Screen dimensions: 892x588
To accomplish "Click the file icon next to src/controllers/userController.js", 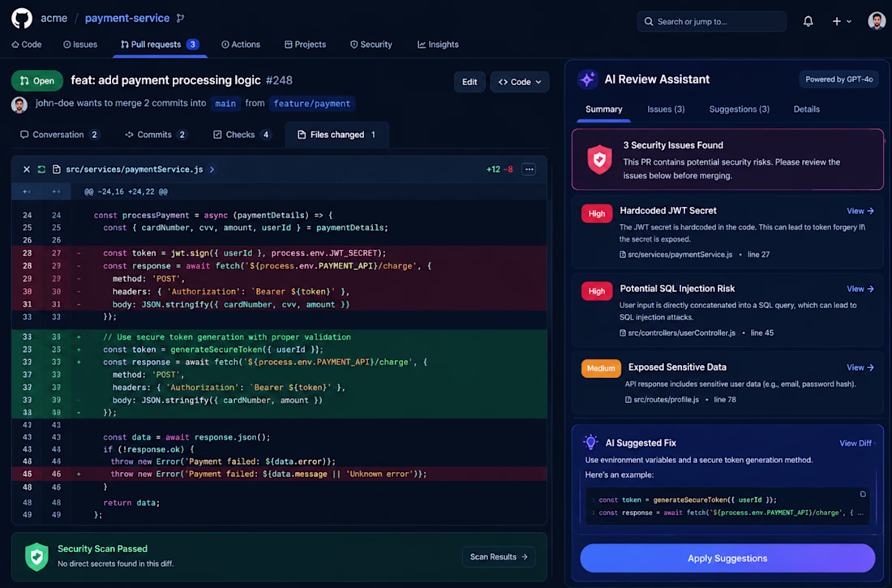I will coord(622,333).
